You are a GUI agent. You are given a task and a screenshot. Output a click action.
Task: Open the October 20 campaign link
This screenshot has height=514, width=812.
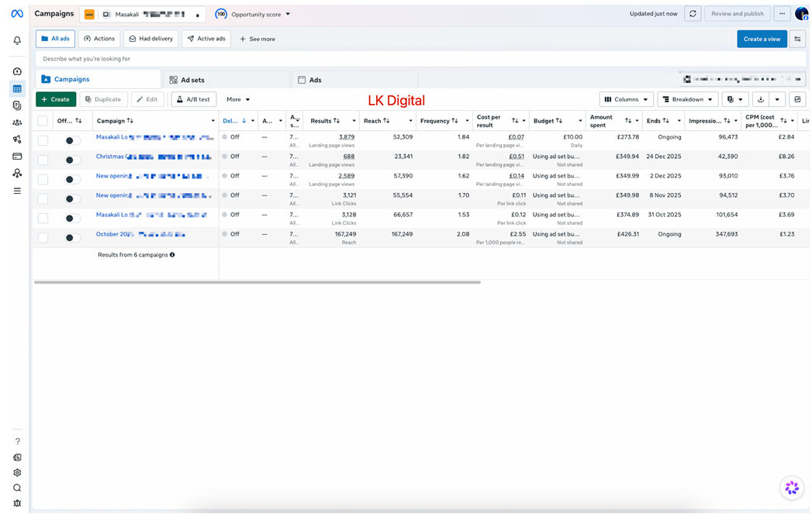coord(140,234)
